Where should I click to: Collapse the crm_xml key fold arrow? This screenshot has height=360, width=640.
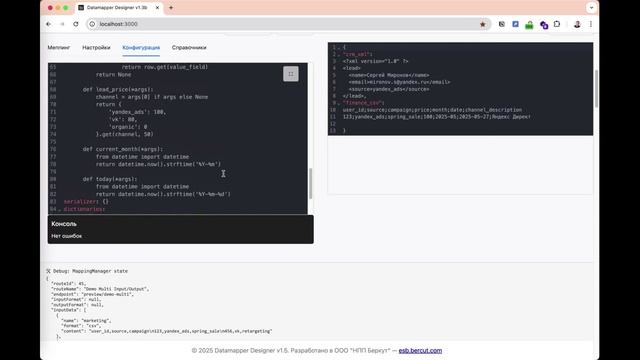(x=339, y=54)
